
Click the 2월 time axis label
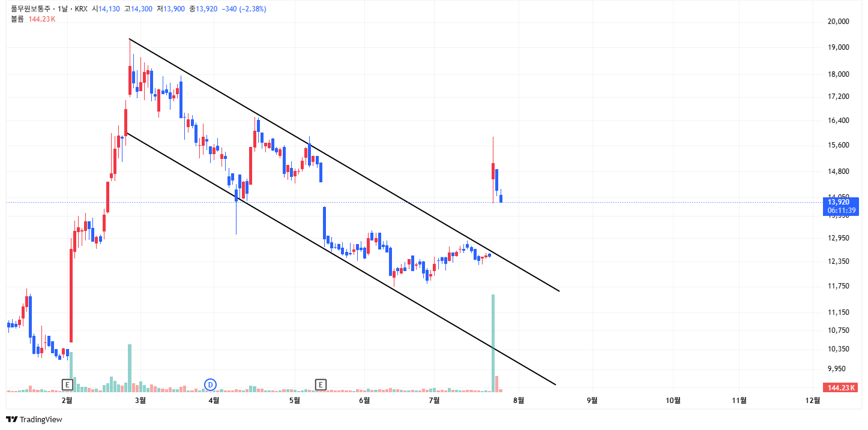coord(67,400)
